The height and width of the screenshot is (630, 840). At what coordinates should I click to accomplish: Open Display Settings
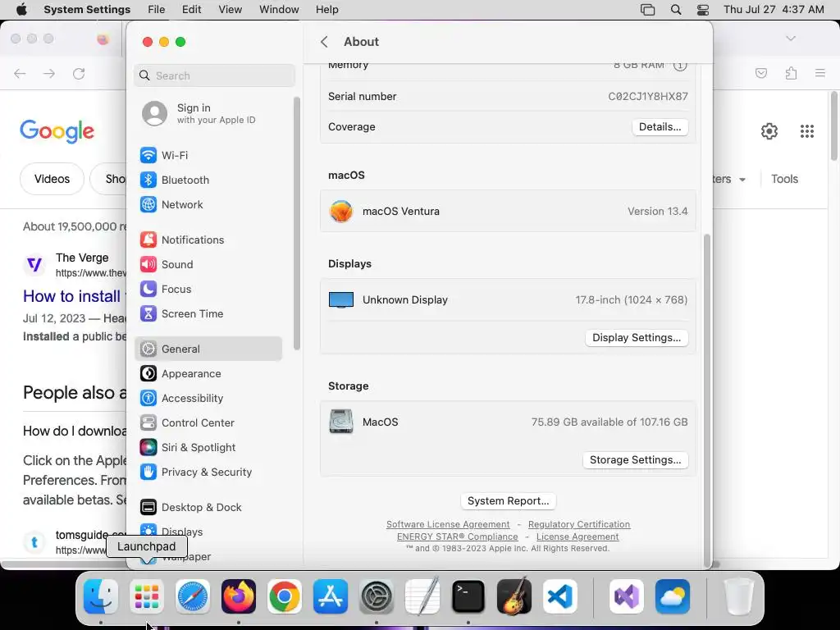(x=637, y=338)
